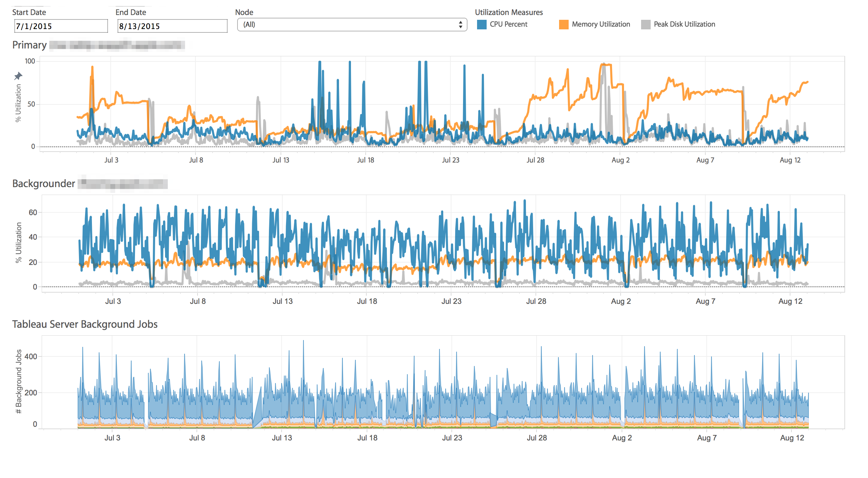Click the Start Date input field
The height and width of the screenshot is (478, 868).
[x=61, y=26]
